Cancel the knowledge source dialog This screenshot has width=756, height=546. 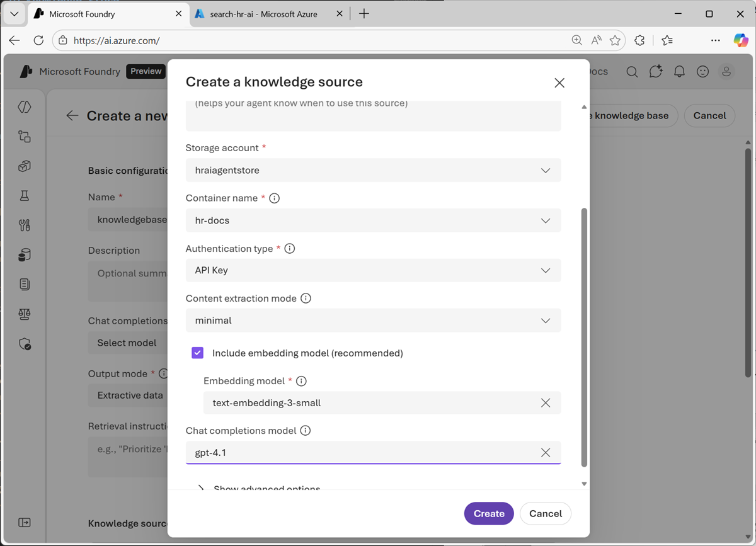546,513
